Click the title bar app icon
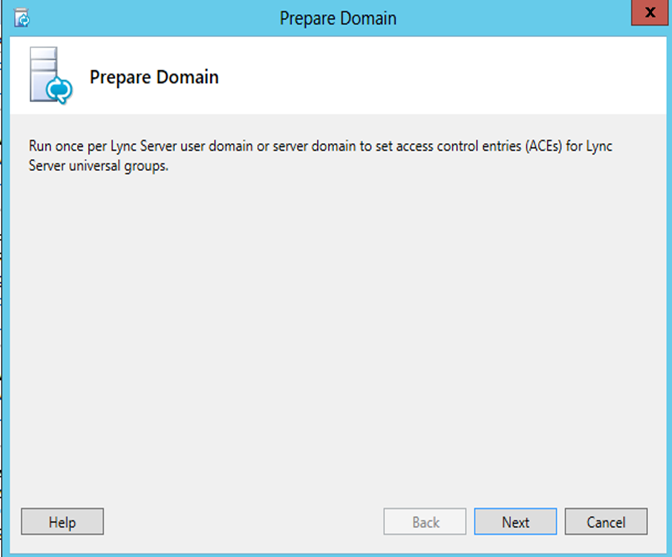Viewport: 672px width, 557px height. [x=22, y=18]
